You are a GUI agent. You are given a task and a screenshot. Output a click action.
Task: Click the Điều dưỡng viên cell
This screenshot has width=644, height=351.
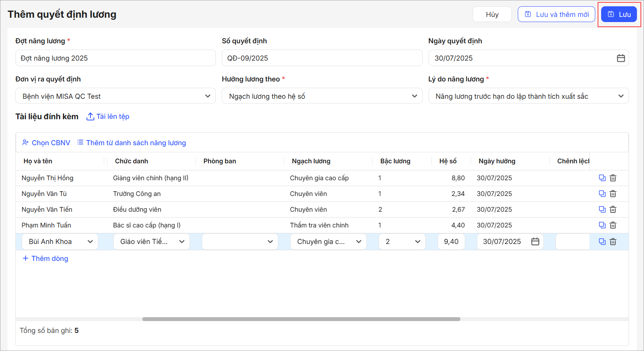137,209
